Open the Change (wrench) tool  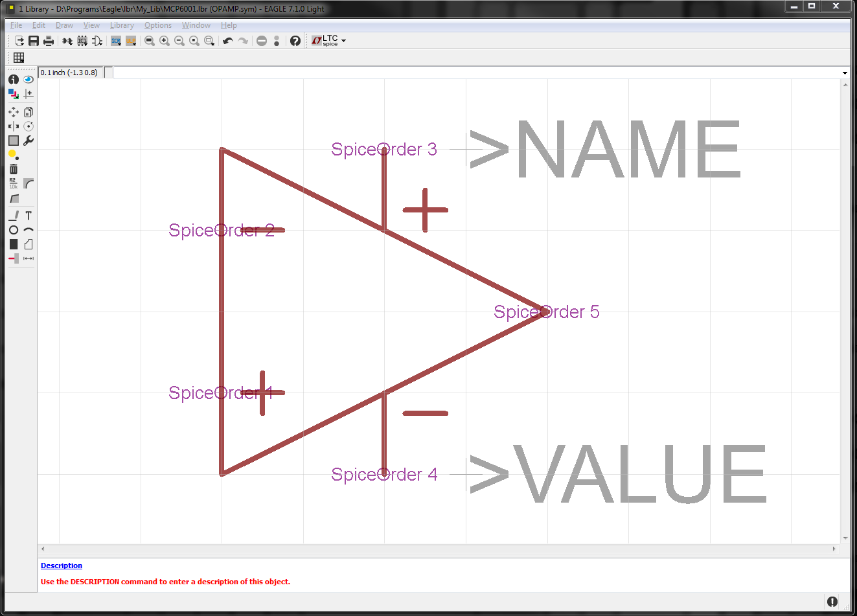[29, 141]
